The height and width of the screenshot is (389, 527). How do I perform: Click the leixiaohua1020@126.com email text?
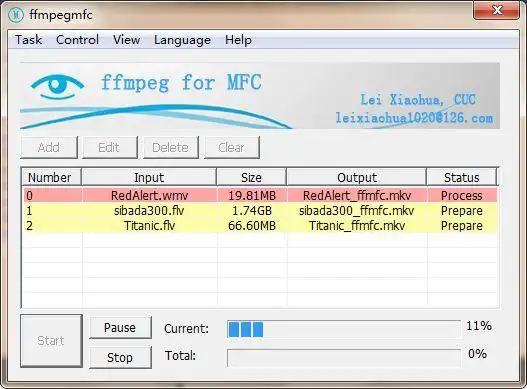(x=414, y=118)
